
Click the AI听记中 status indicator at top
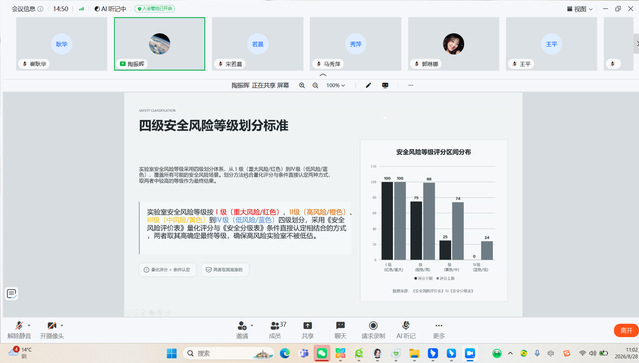click(x=110, y=9)
